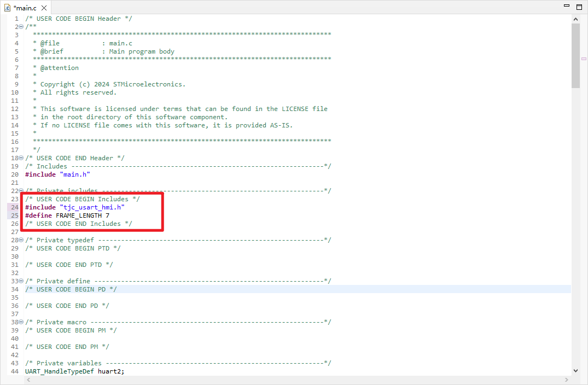This screenshot has height=385, width=588.
Task: Select the *main.c editor tab
Action: point(26,8)
